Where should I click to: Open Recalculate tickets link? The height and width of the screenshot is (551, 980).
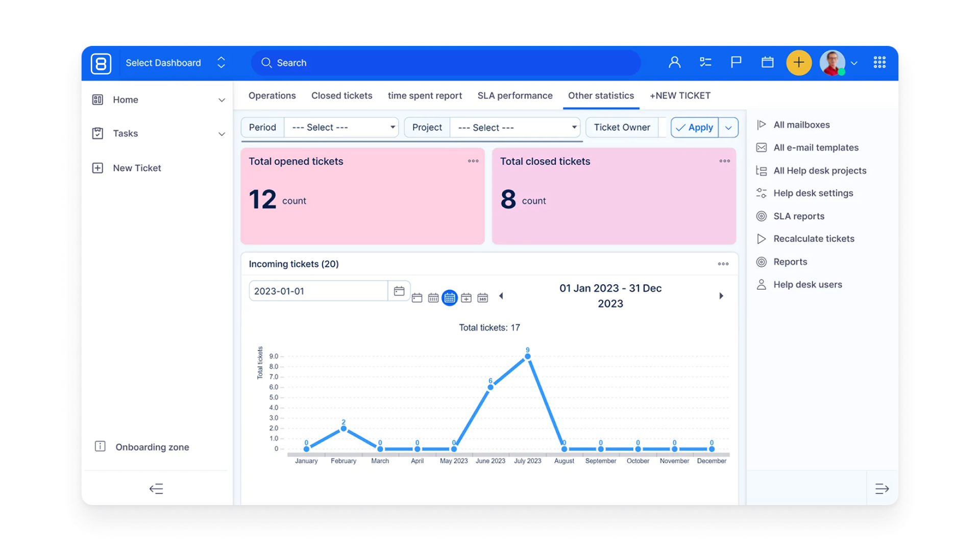click(x=813, y=239)
